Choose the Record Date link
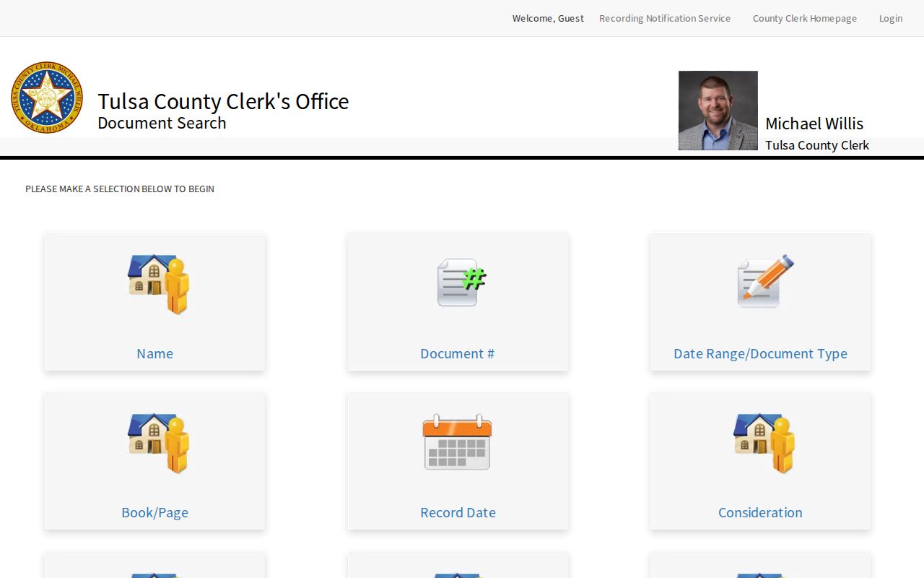924x578 pixels. [458, 512]
